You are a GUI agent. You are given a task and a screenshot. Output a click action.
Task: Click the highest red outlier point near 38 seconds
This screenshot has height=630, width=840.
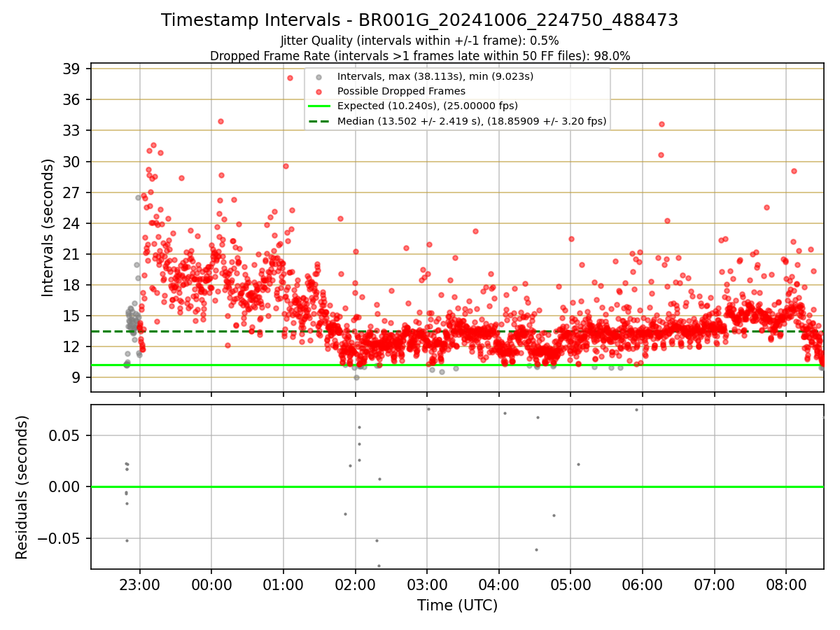[290, 78]
